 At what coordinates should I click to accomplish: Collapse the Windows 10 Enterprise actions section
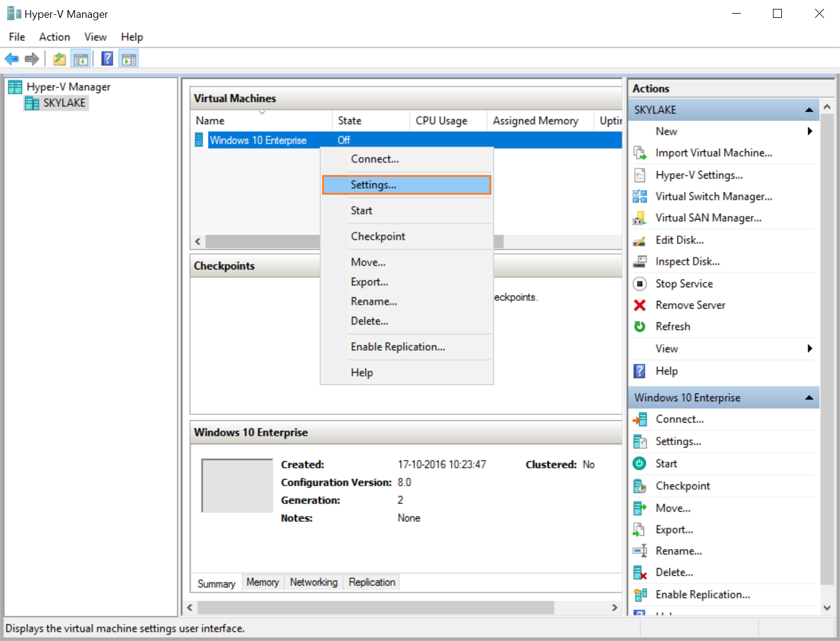tap(809, 398)
